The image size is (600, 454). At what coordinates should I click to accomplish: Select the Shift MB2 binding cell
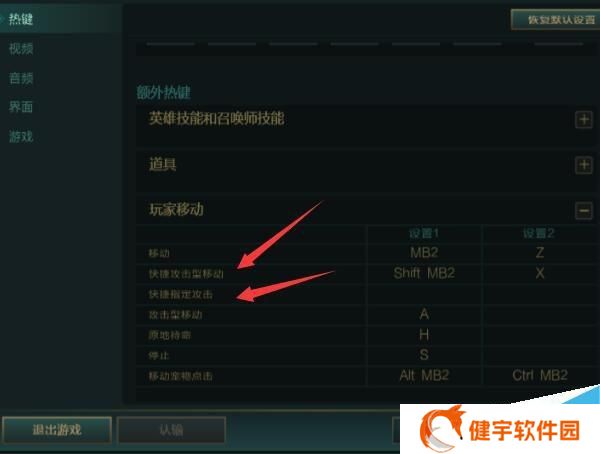click(424, 273)
